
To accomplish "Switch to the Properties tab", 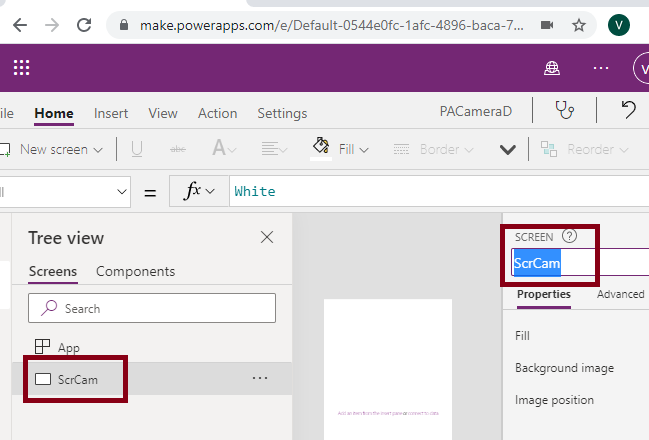I will coord(544,294).
